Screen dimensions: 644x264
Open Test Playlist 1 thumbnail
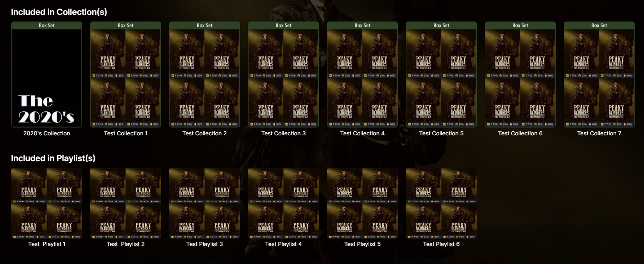point(47,203)
